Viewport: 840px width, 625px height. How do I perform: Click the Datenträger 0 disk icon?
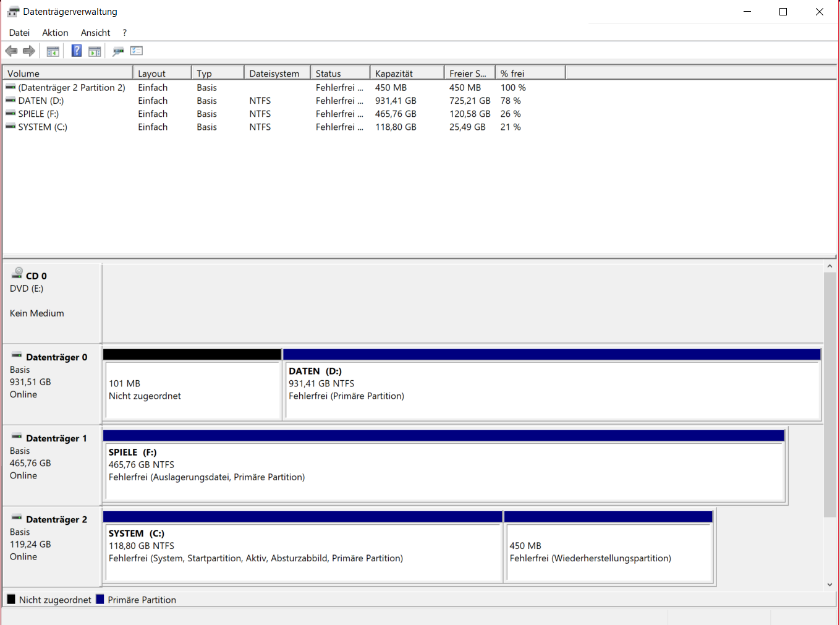[x=17, y=355]
